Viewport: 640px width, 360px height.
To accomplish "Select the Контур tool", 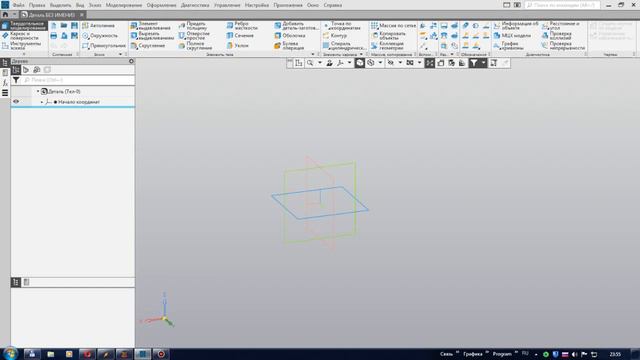I will coord(335,36).
